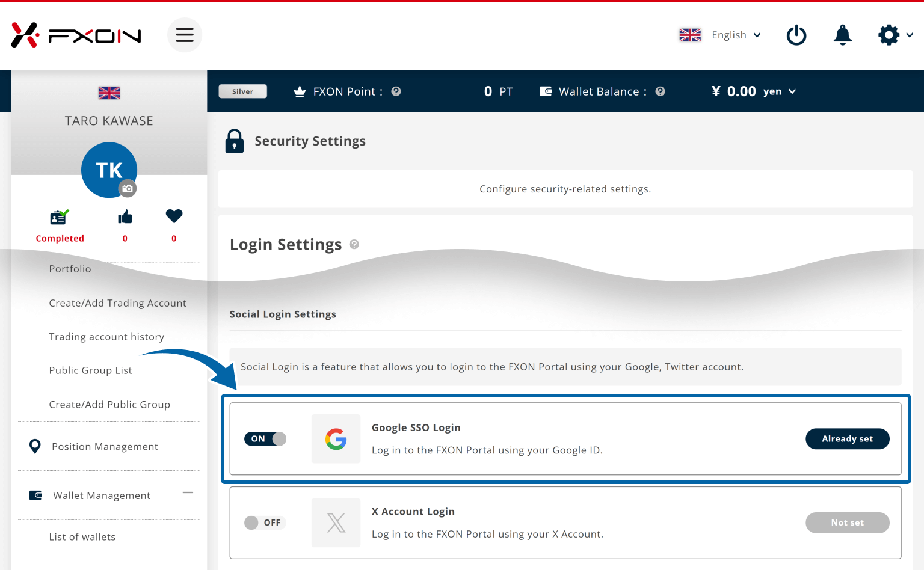
Task: Expand the chevron next to settings gear
Action: point(910,35)
